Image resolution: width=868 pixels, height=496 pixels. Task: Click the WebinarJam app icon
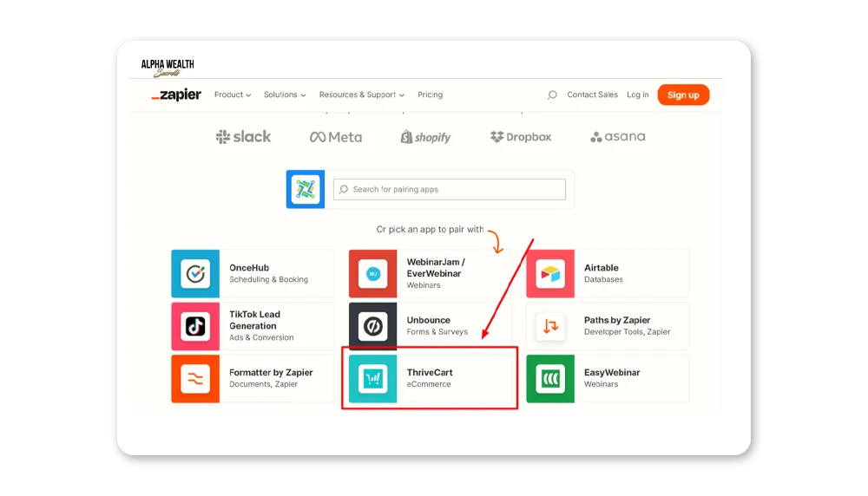372,274
